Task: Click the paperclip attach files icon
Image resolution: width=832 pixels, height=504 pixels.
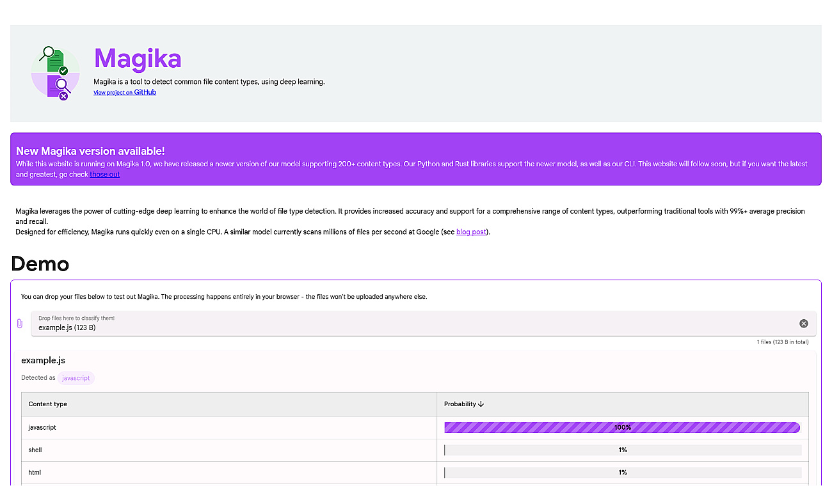Action: click(20, 324)
